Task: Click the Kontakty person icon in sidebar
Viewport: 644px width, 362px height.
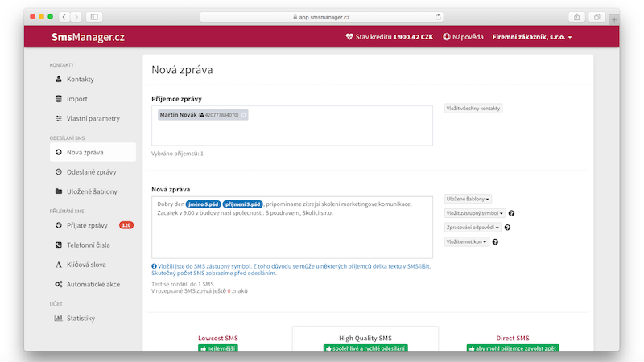Action: tap(58, 79)
